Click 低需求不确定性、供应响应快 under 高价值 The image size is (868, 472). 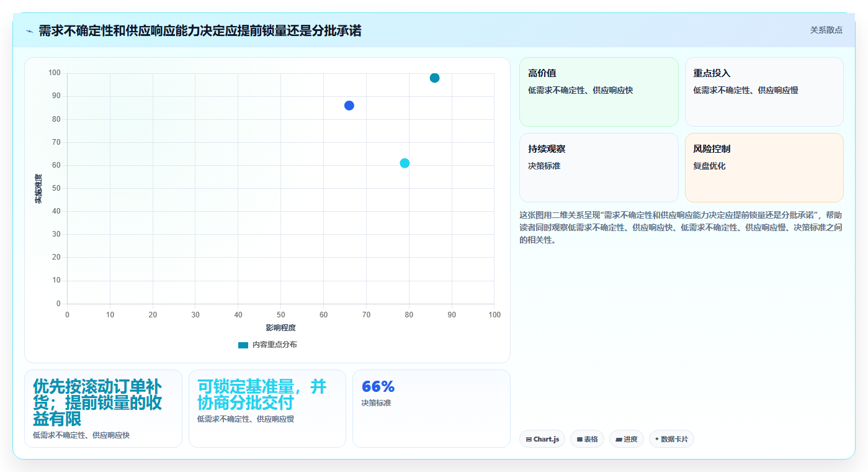coord(580,90)
